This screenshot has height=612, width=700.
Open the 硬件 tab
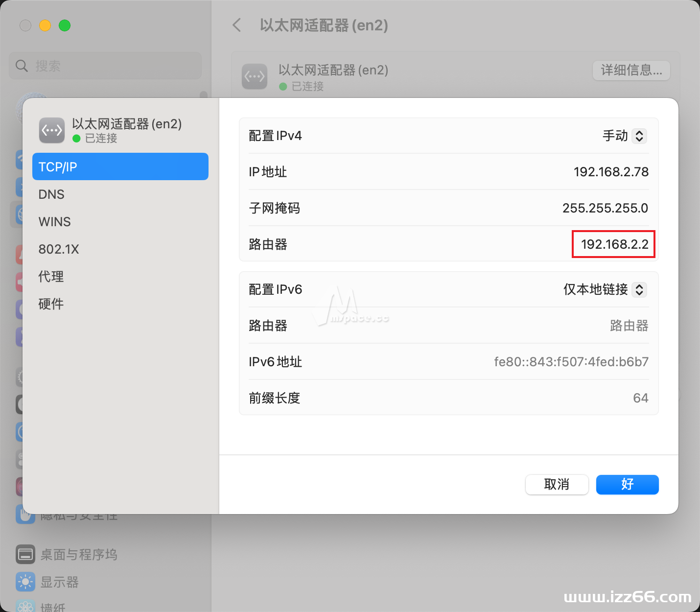point(50,304)
